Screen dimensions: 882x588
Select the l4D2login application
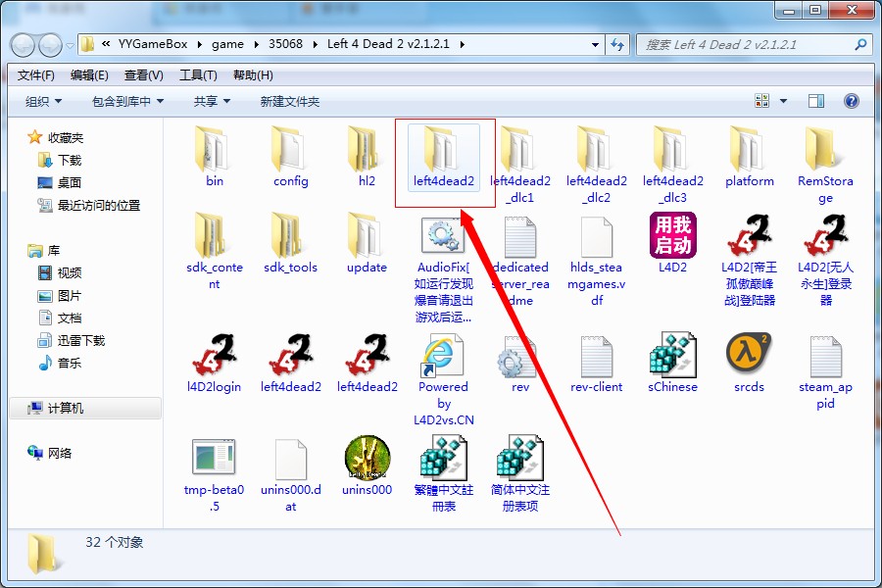[x=214, y=363]
